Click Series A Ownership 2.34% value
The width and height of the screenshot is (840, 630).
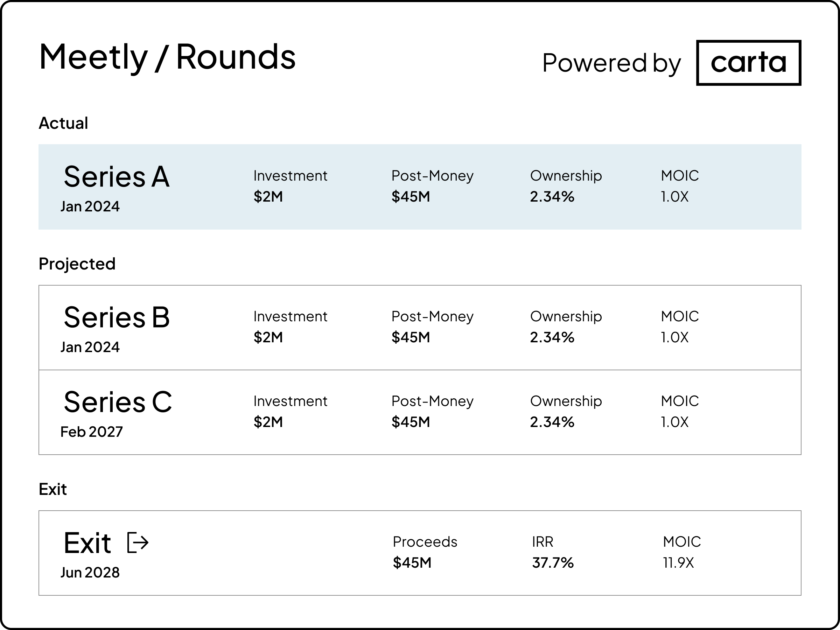pos(552,196)
